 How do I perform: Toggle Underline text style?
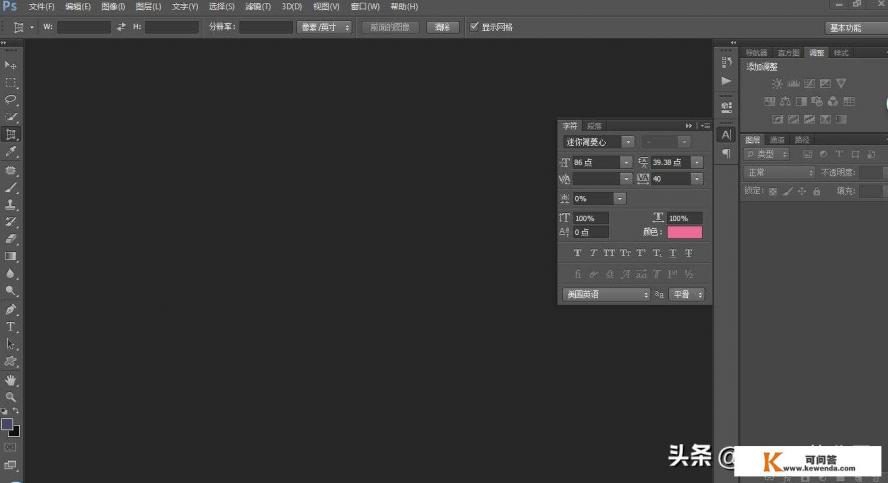point(673,253)
